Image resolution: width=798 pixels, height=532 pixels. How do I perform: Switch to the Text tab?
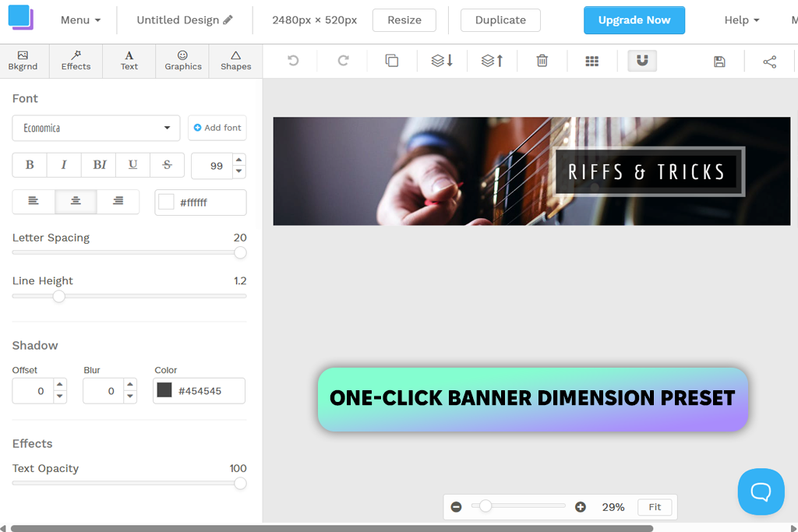(129, 61)
